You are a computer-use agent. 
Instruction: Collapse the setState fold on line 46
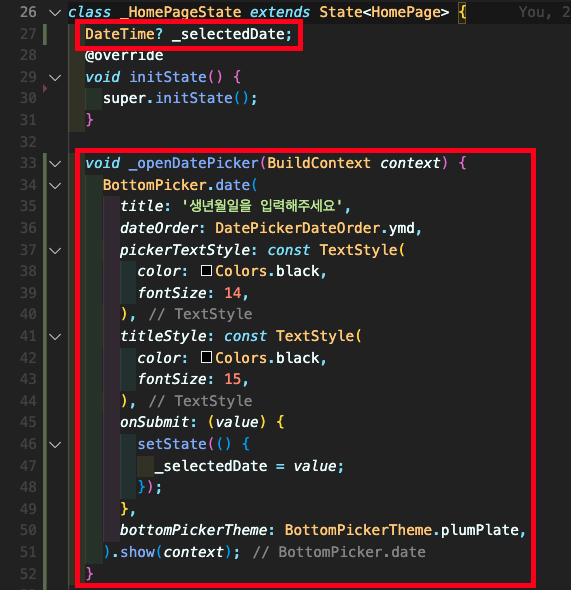tap(55, 445)
